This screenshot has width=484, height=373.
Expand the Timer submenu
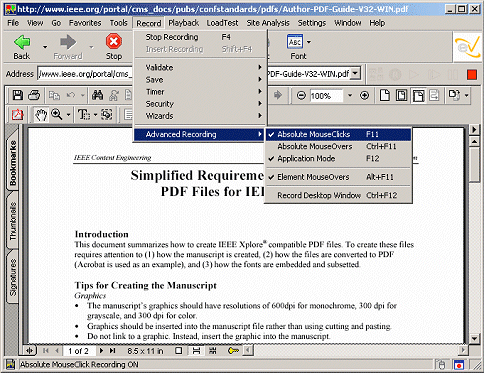tap(200, 92)
